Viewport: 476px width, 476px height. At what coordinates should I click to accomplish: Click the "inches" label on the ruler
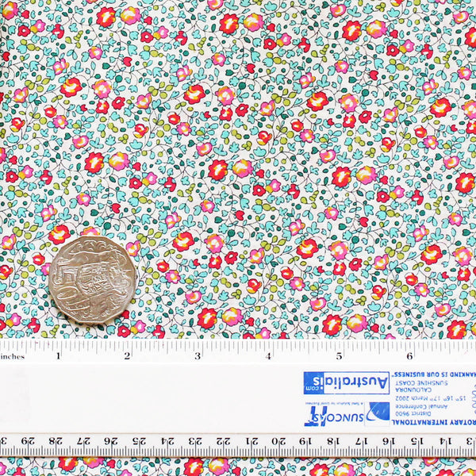click(x=13, y=356)
